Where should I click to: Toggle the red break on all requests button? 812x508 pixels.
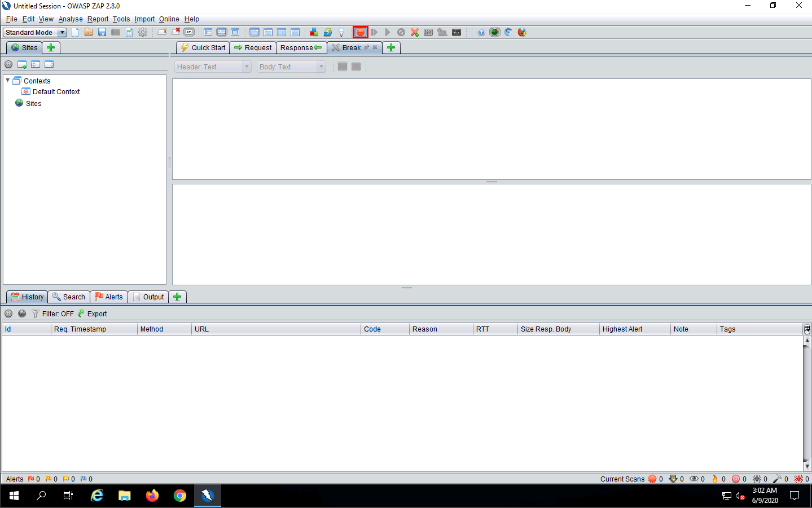pyautogui.click(x=361, y=32)
